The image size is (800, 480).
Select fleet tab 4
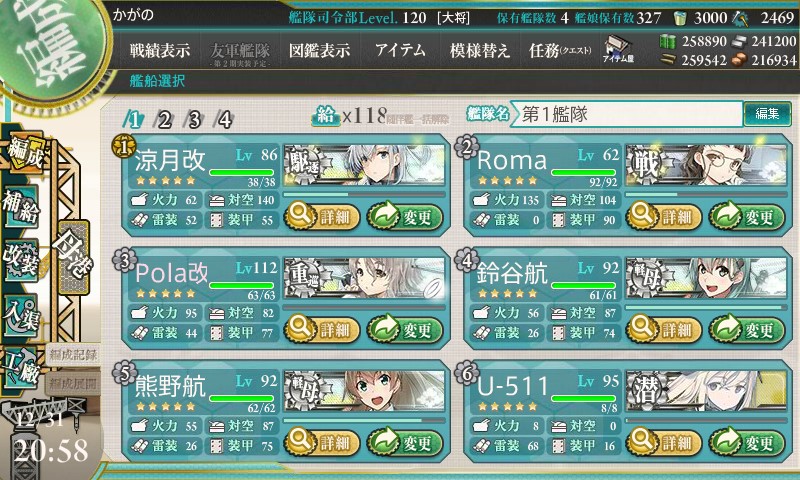tap(224, 120)
